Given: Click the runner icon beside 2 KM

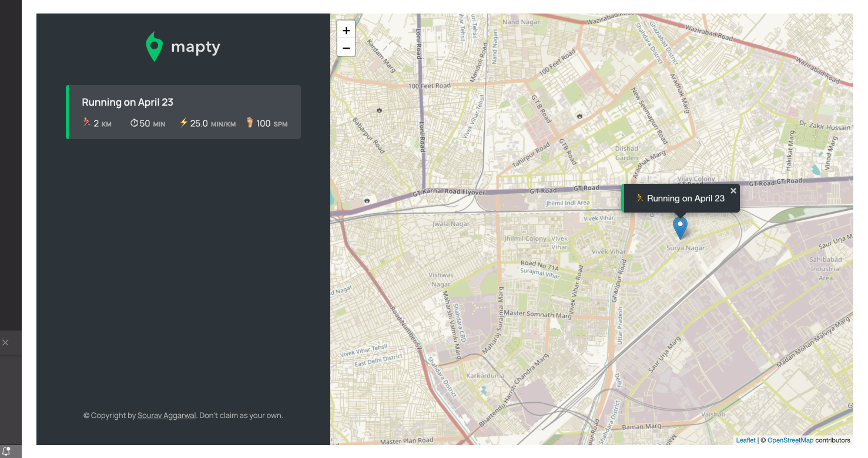Looking at the screenshot, I should click(x=87, y=123).
